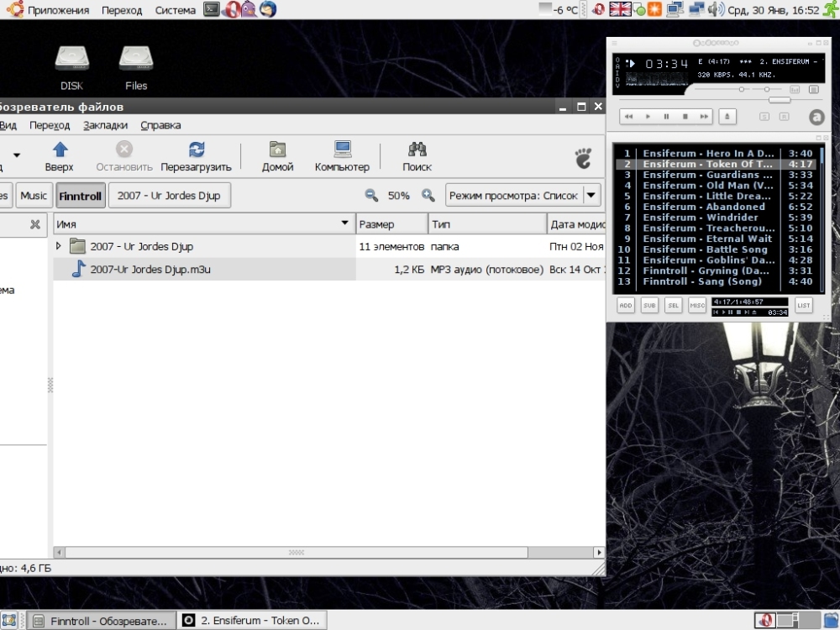Open the file browser Переход menu

50,125
